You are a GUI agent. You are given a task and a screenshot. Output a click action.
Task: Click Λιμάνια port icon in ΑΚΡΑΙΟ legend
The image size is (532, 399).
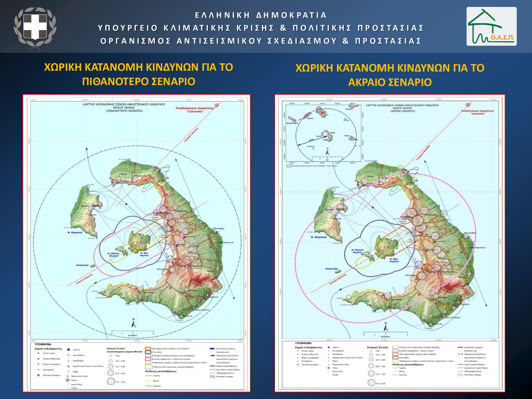pos(329,347)
